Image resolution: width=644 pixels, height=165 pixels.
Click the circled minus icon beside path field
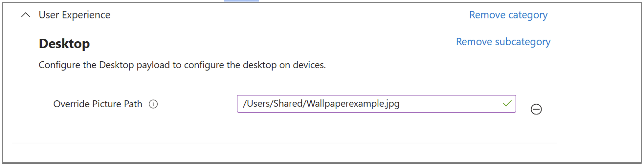[x=536, y=109]
